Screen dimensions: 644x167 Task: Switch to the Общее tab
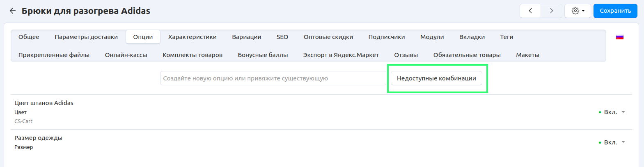pyautogui.click(x=29, y=37)
